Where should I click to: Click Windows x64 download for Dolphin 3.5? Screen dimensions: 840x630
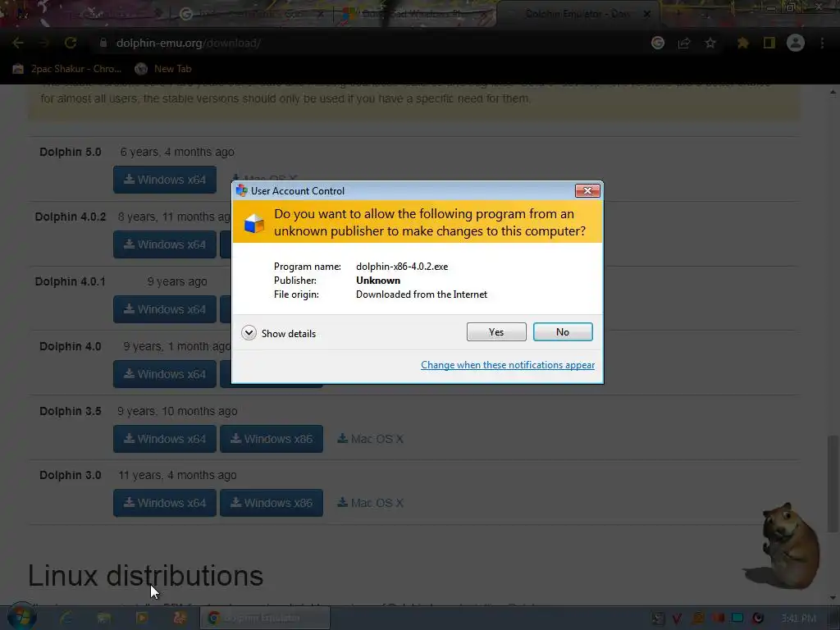(x=164, y=439)
